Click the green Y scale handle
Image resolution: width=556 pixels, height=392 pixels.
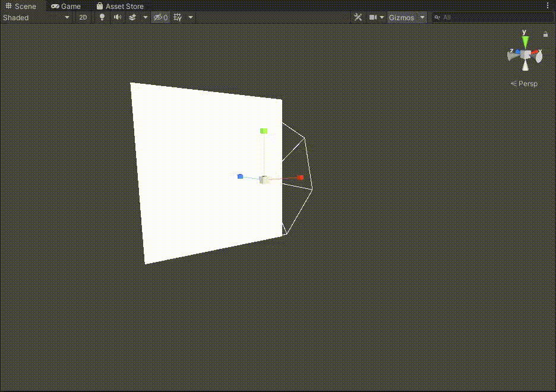(264, 131)
